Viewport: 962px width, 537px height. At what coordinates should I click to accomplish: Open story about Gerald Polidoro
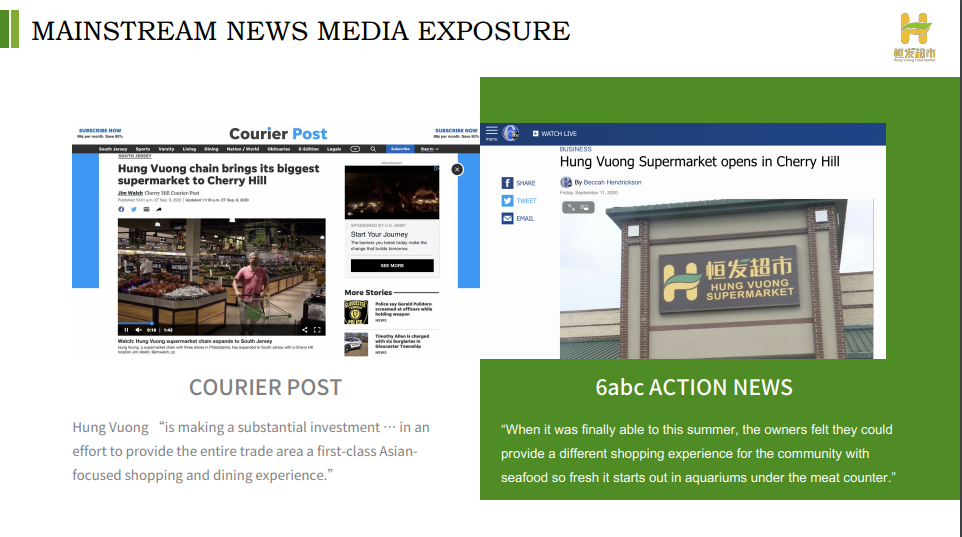pos(404,309)
